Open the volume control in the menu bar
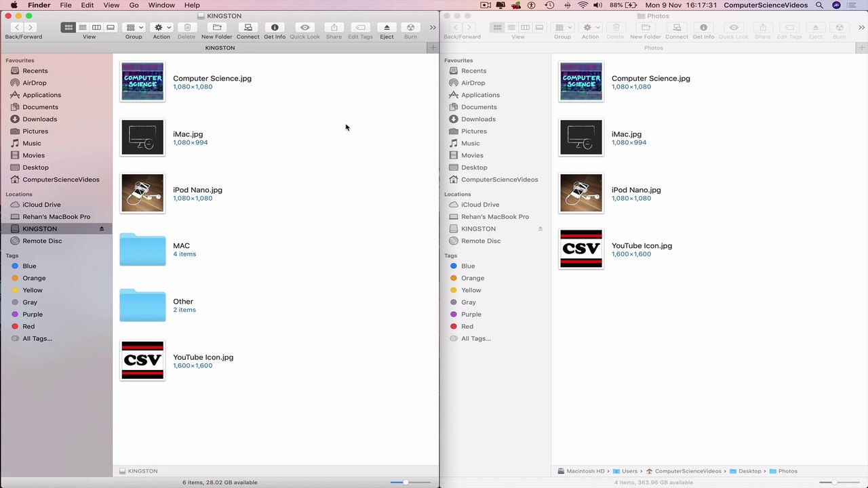Screen dimensions: 868x488 597,5
